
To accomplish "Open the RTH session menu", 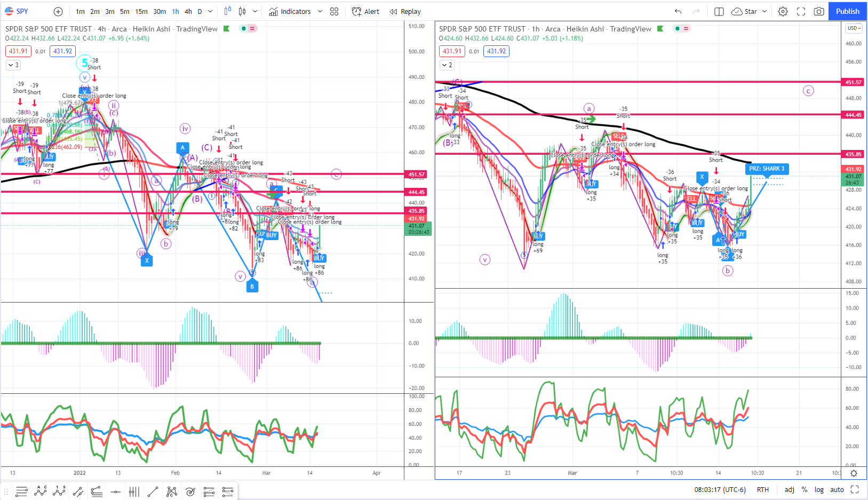I will coord(763,489).
